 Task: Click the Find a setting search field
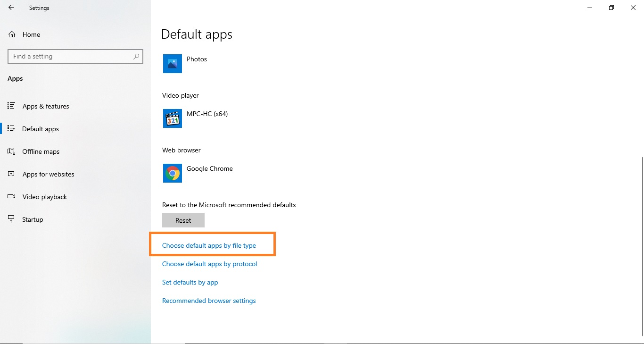click(x=71, y=56)
